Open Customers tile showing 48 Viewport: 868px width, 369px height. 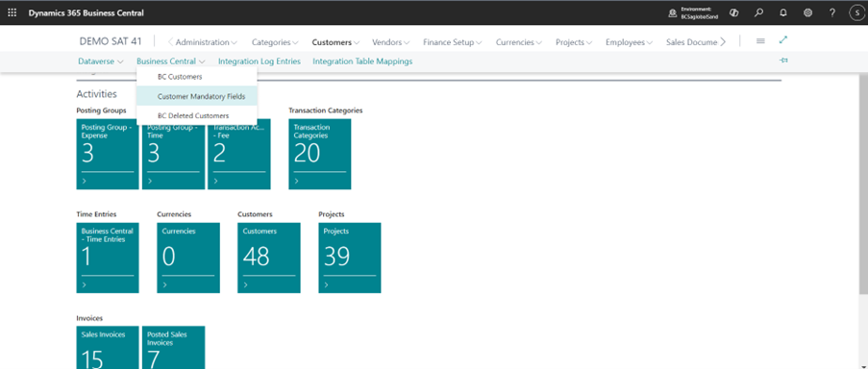click(269, 258)
